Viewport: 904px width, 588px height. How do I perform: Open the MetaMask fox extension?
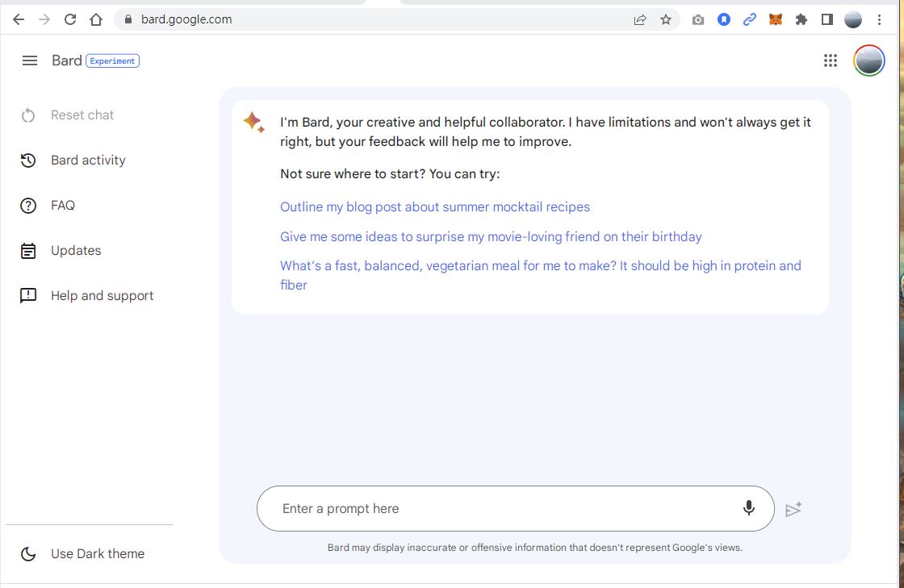(776, 19)
